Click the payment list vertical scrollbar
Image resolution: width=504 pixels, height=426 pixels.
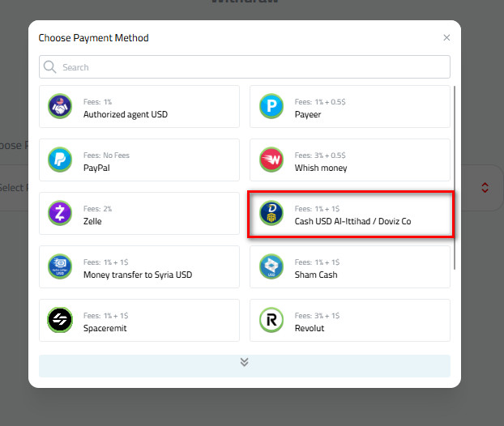455,177
